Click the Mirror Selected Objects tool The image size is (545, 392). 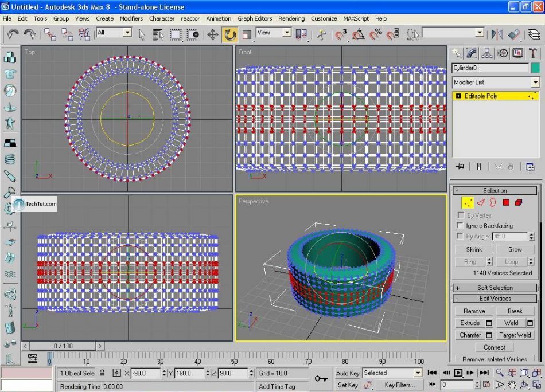pyautogui.click(x=497, y=34)
